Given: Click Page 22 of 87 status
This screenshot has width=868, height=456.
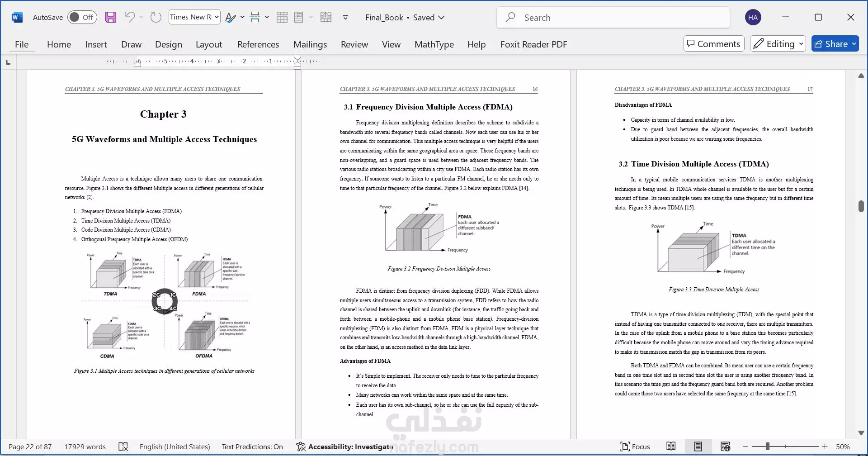Looking at the screenshot, I should [30, 446].
